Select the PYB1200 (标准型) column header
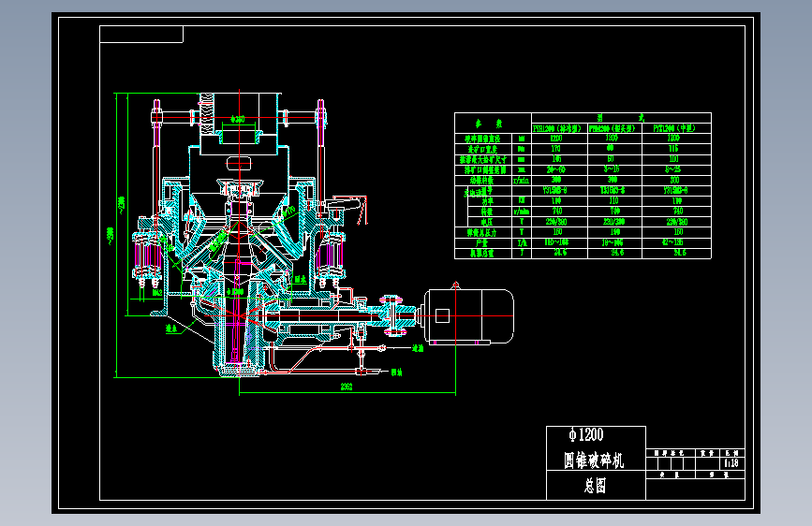The width and height of the screenshot is (812, 526). [559, 128]
